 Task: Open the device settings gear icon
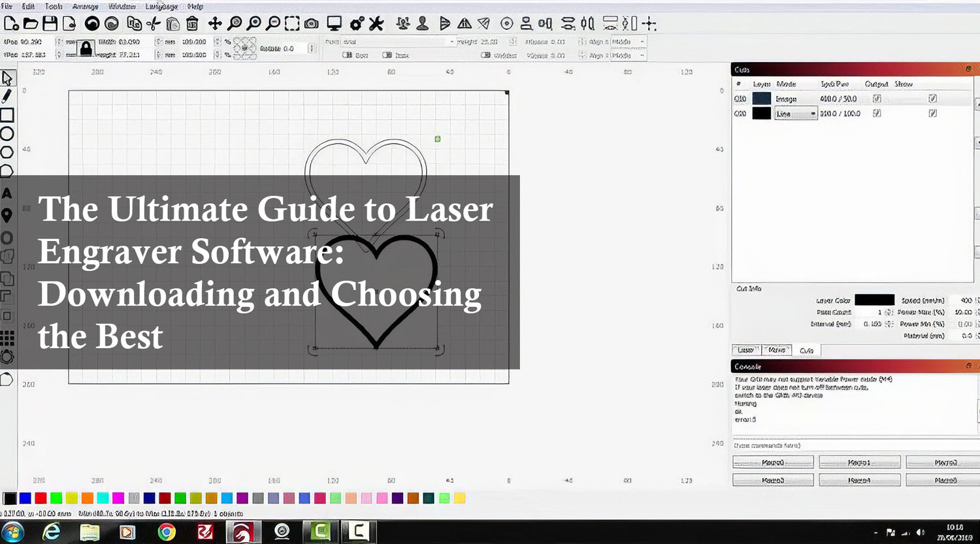click(x=356, y=23)
